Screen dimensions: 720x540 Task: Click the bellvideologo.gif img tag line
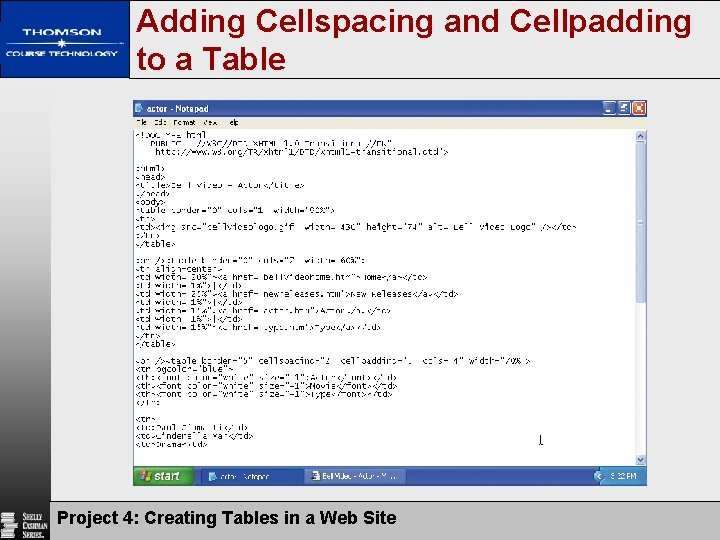356,227
